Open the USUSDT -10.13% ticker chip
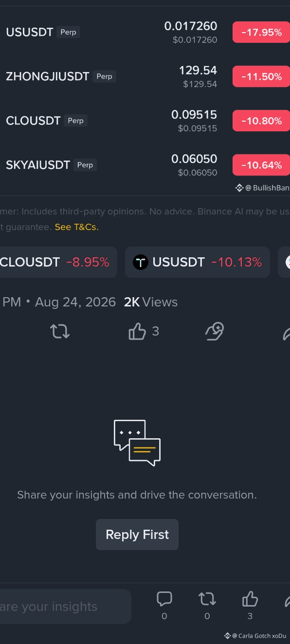 tap(198, 262)
